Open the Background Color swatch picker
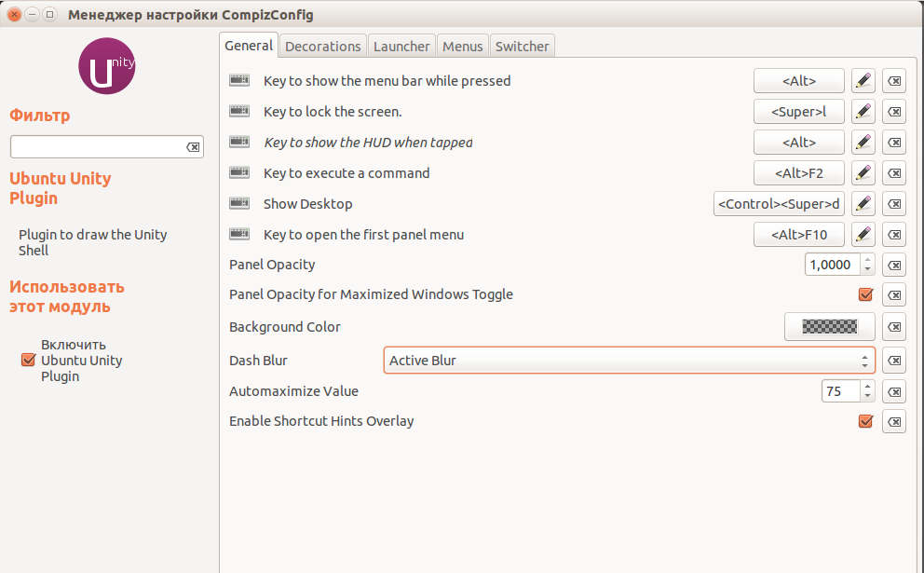The width and height of the screenshot is (924, 573). [829, 327]
